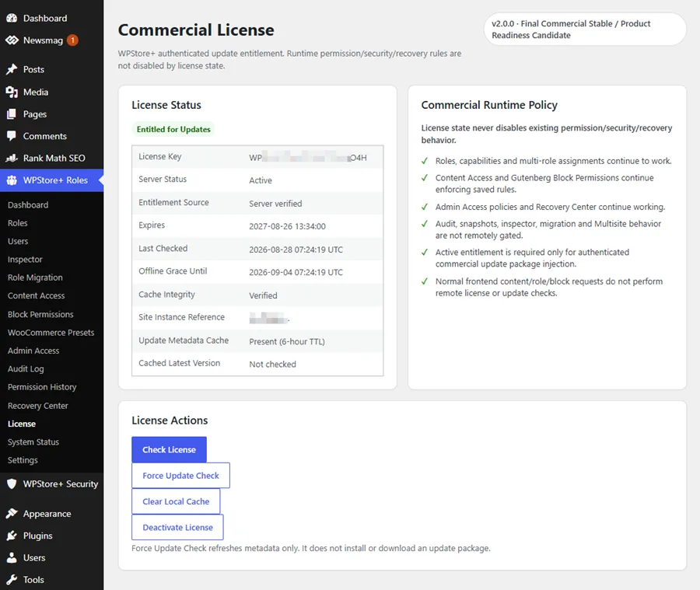The width and height of the screenshot is (700, 590).
Task: Click the 'Not checked' version value
Action: [x=272, y=364]
